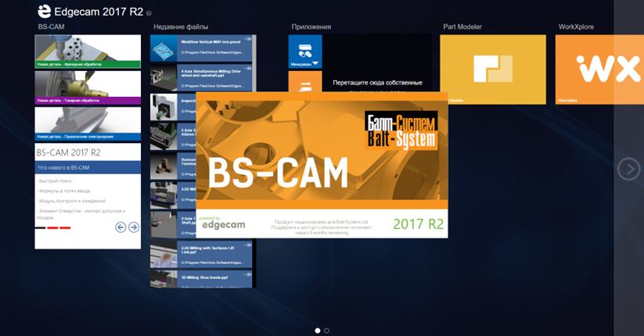Click the Edgecam logo icon in header
This screenshot has width=644, height=336.
click(45, 12)
